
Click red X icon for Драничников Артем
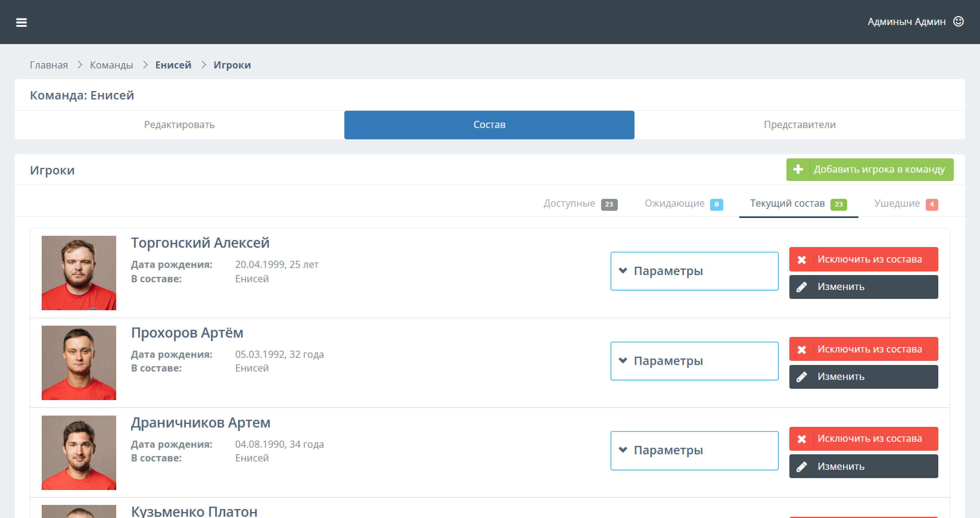point(802,439)
